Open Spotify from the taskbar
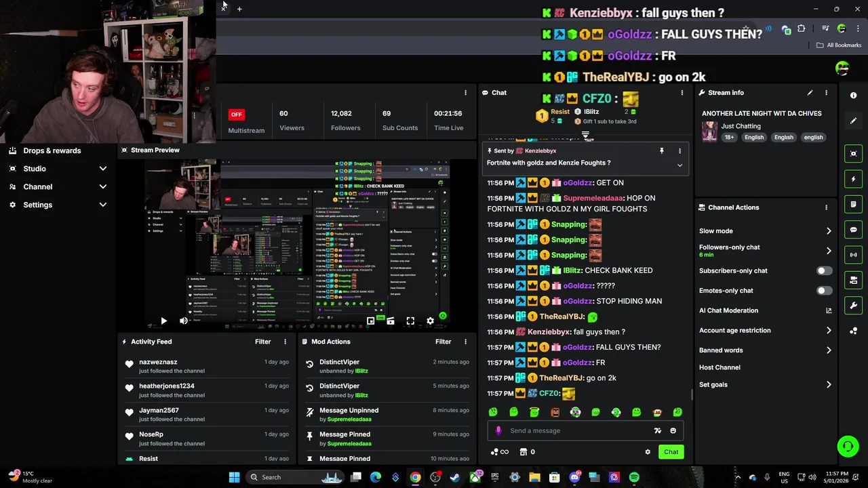The image size is (868, 488). coord(634,477)
